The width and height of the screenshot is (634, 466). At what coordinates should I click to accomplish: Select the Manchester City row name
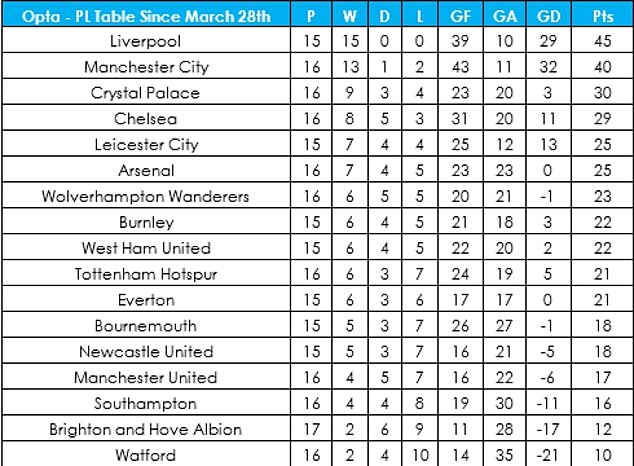(x=147, y=67)
